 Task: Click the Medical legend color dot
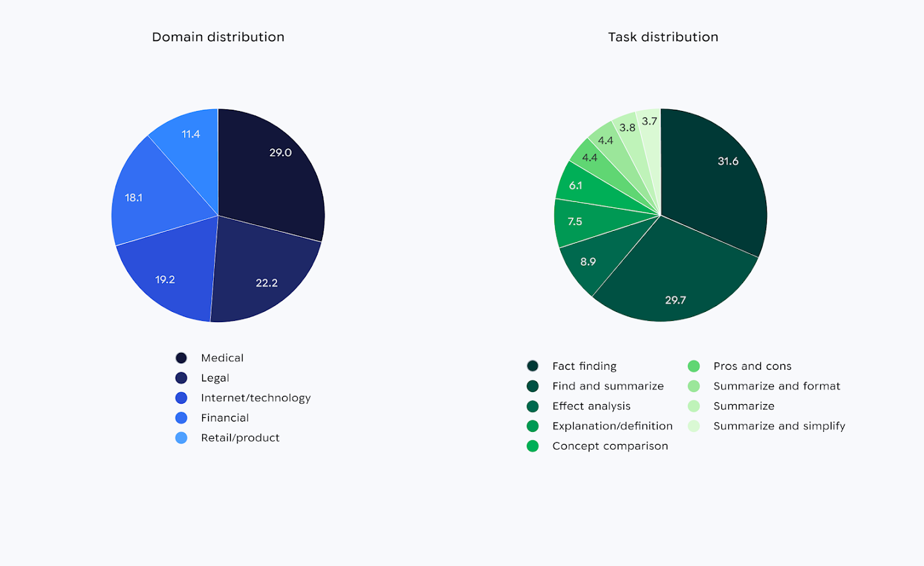click(x=182, y=357)
